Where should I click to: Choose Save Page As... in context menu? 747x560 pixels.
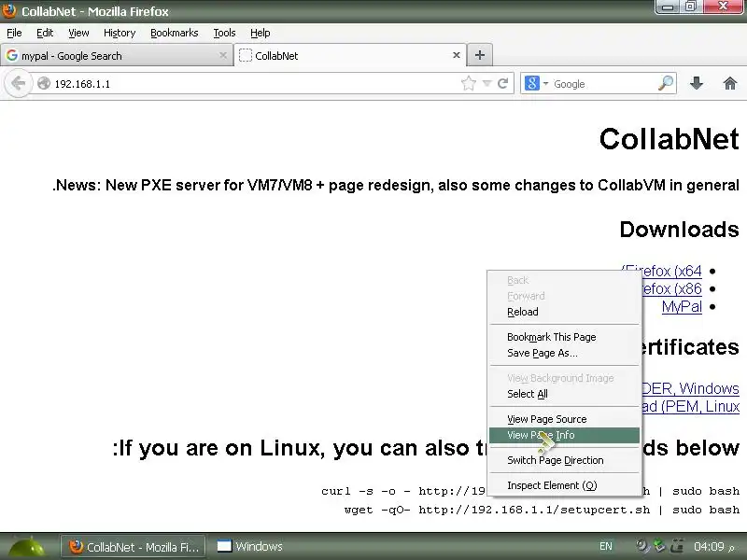point(564,353)
